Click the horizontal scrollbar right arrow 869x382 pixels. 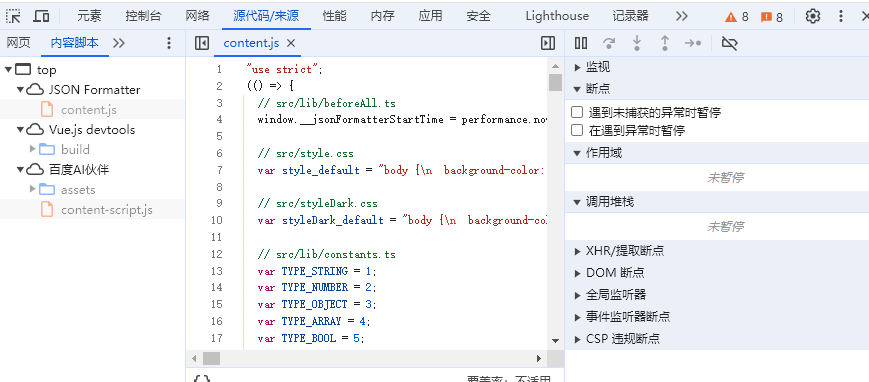point(538,358)
